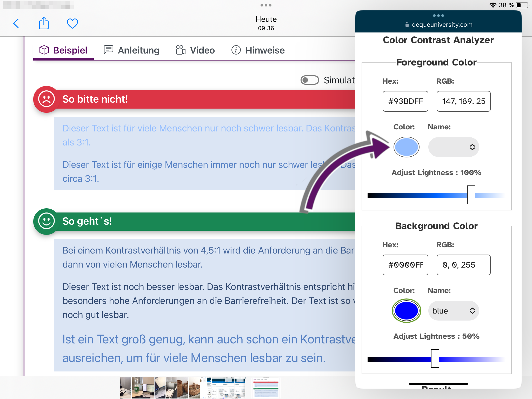Open the Hinweise tab
The width and height of the screenshot is (532, 399).
[258, 50]
